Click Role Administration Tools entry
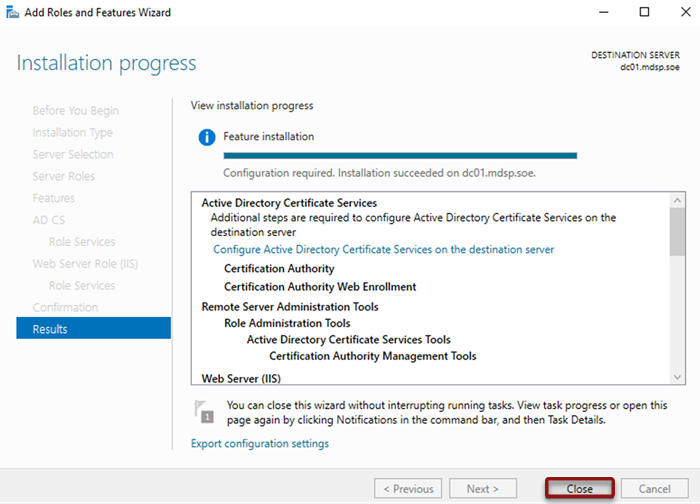The height and width of the screenshot is (504, 700). (287, 323)
